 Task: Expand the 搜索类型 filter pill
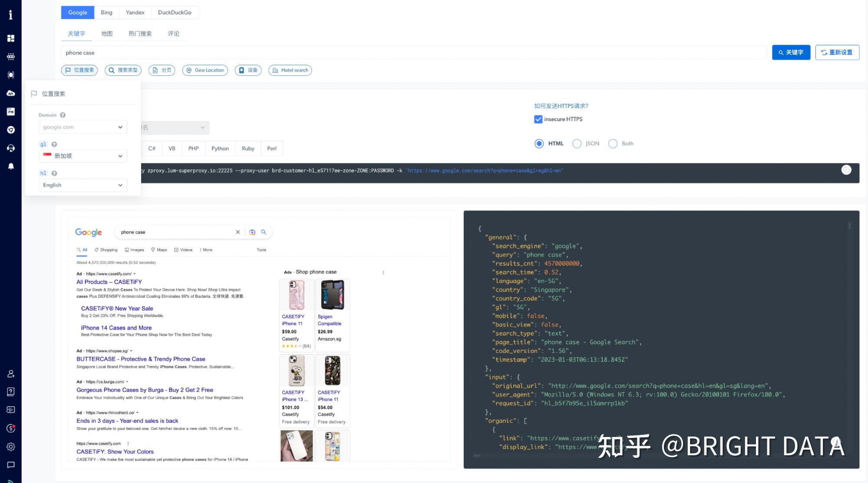[x=123, y=70]
